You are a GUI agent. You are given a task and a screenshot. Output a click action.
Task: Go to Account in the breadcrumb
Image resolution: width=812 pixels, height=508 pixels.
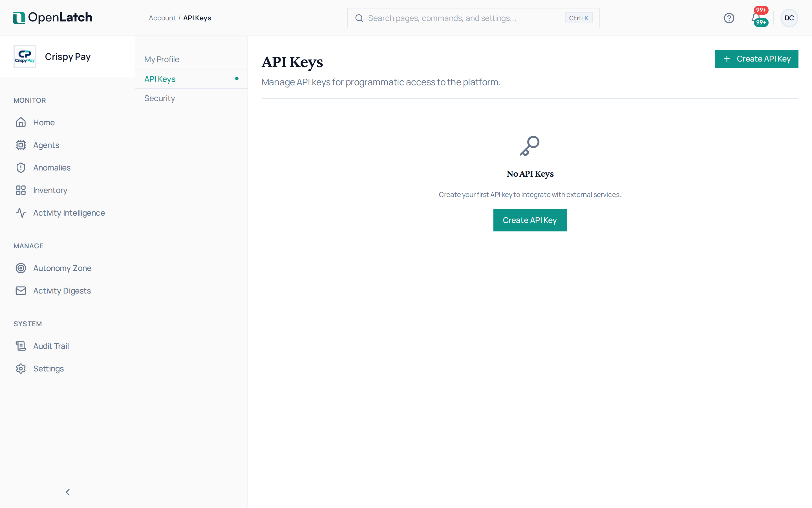point(162,18)
